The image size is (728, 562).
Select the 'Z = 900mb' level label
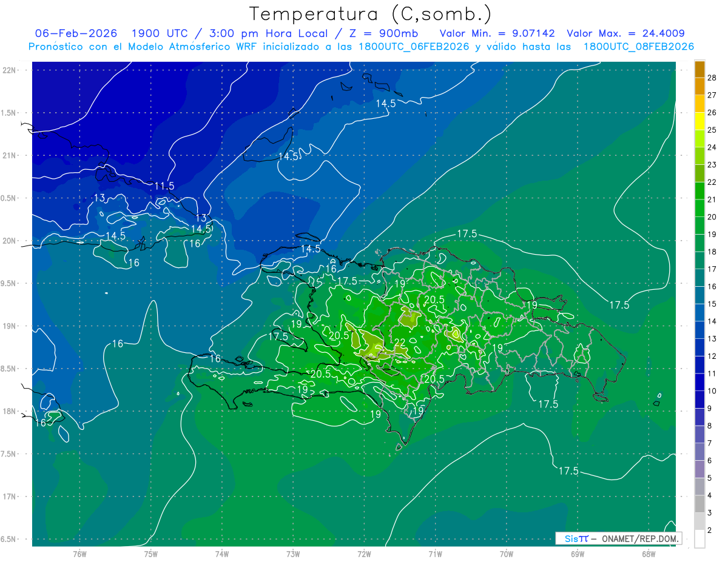(x=383, y=33)
